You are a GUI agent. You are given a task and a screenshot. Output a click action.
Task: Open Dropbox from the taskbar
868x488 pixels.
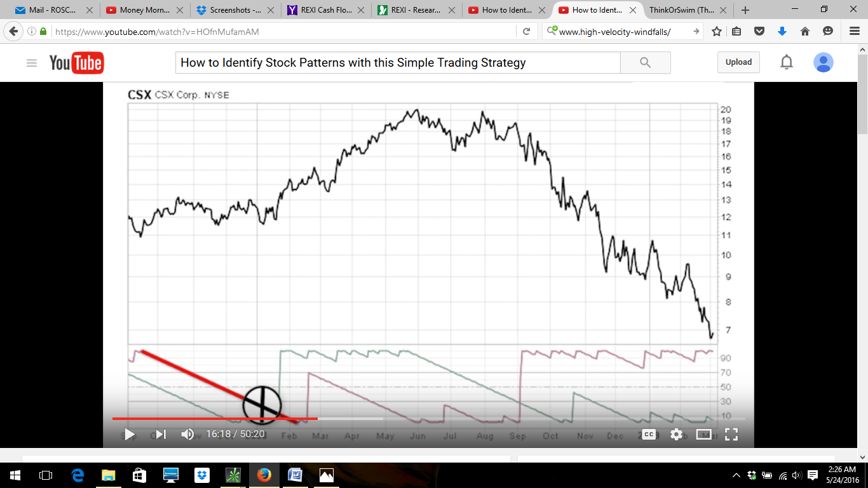click(x=202, y=475)
